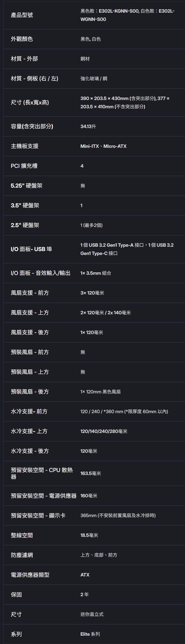Click the 風扇支援 - 上方 value

click(105, 313)
